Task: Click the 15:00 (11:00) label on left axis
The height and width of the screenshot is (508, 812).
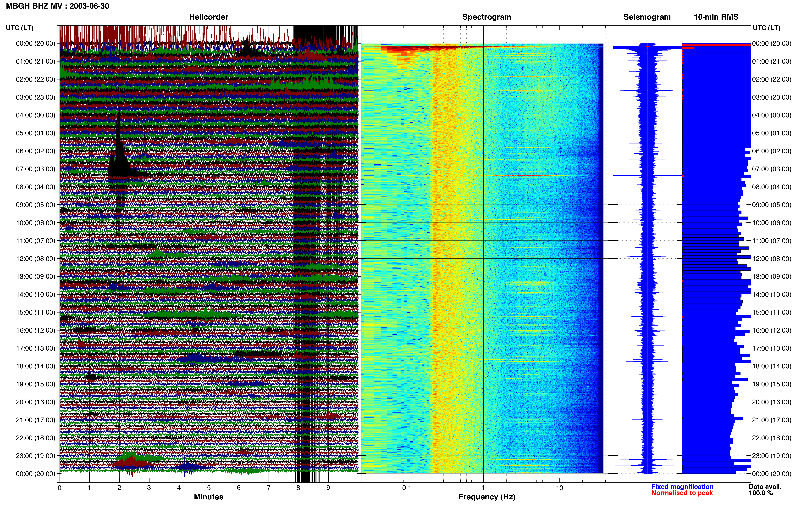Action: point(36,313)
